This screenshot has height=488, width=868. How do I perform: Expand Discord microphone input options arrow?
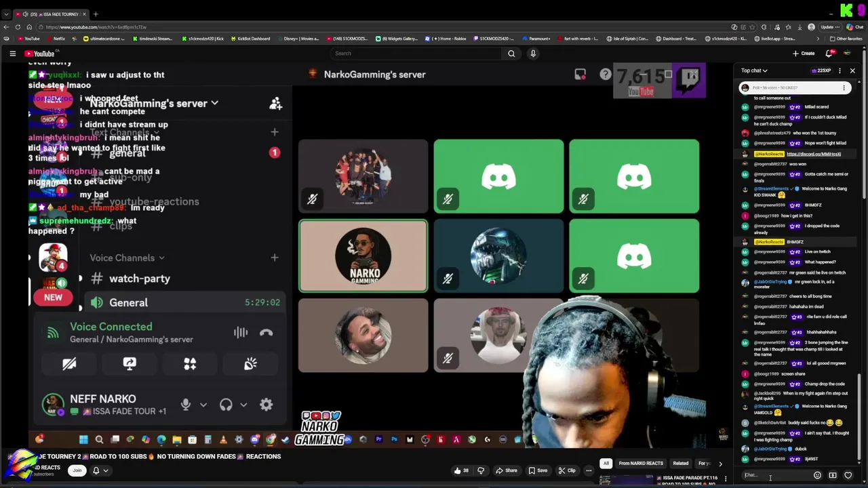(203, 405)
